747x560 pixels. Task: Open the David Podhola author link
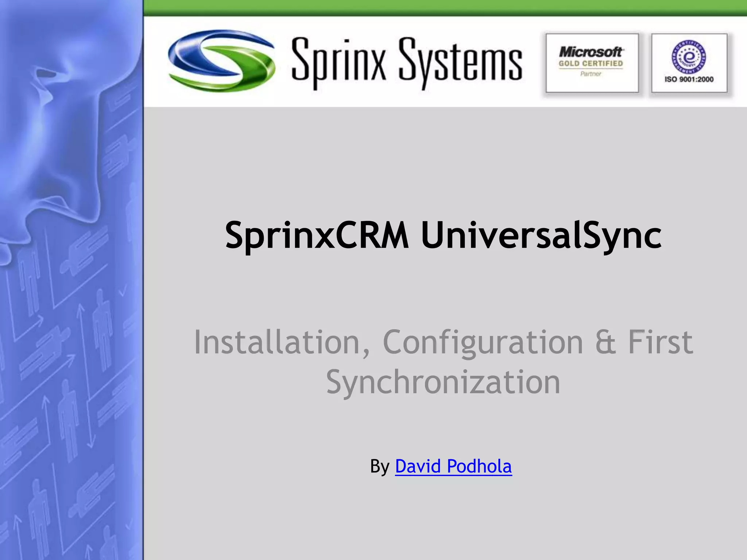453,466
